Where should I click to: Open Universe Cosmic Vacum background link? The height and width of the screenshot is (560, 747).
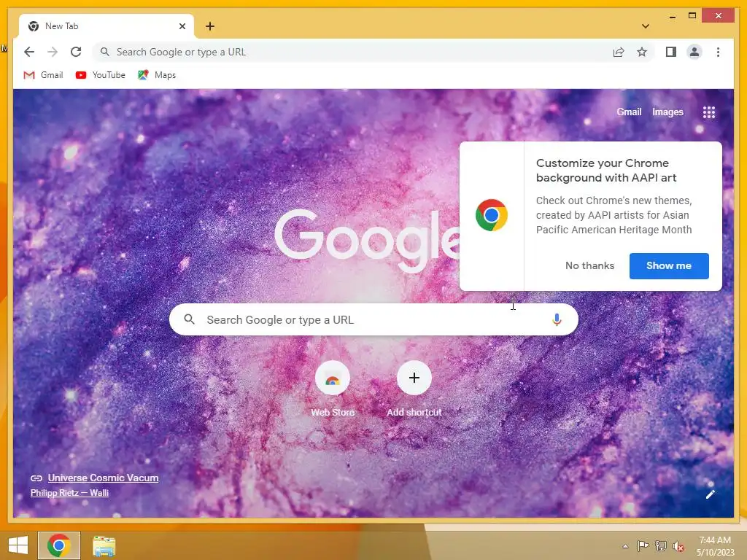click(x=103, y=478)
